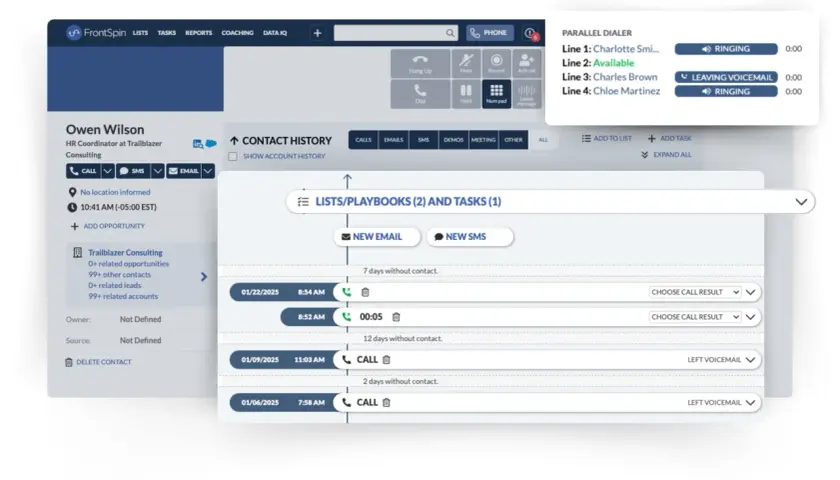This screenshot has width=840, height=480.
Task: Click the clock icon beside 10:41 AM
Action: (72, 207)
